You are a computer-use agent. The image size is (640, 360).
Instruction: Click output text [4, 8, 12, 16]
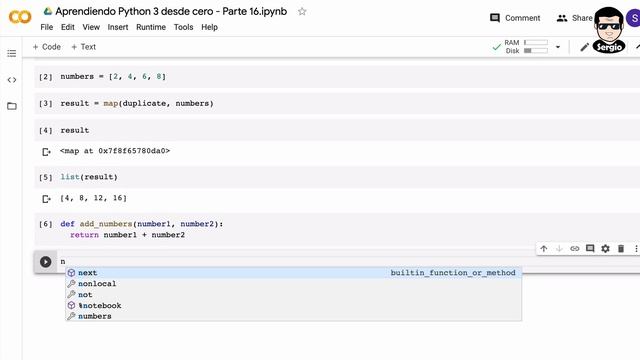93,198
